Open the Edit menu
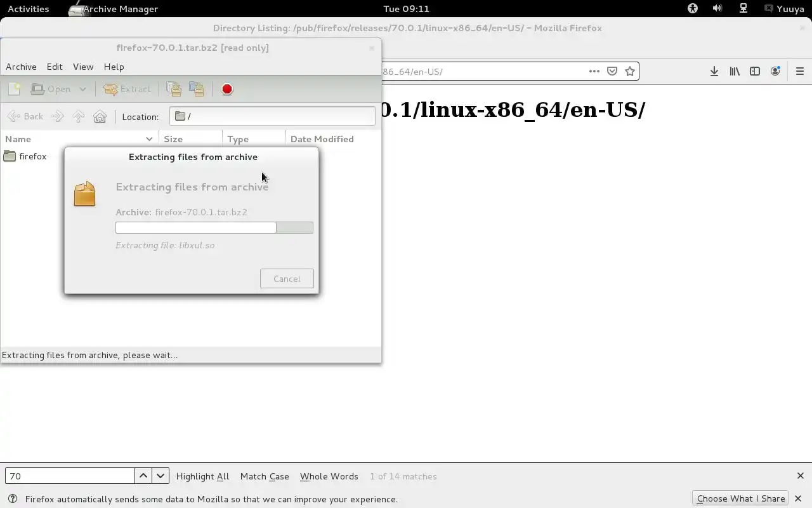This screenshot has height=508, width=812. click(55, 67)
